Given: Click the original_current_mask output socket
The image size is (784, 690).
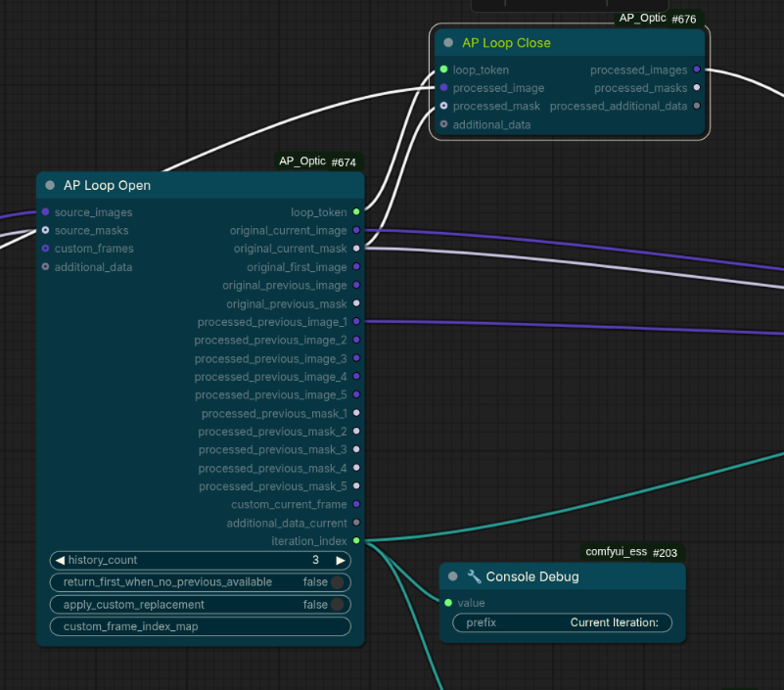Looking at the screenshot, I should pos(356,249).
